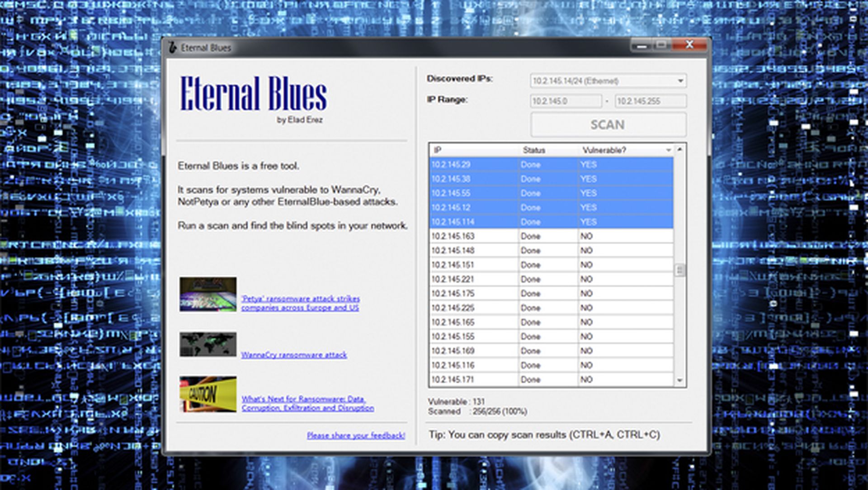Image resolution: width=868 pixels, height=490 pixels.
Task: Open the What's Next for Ransomware article link
Action: click(x=304, y=404)
